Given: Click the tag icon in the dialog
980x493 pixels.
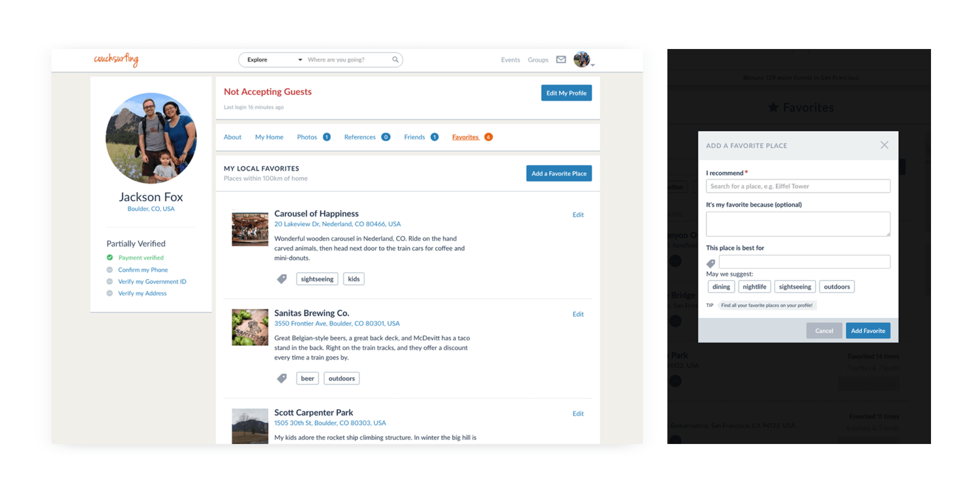Looking at the screenshot, I should pyautogui.click(x=711, y=263).
